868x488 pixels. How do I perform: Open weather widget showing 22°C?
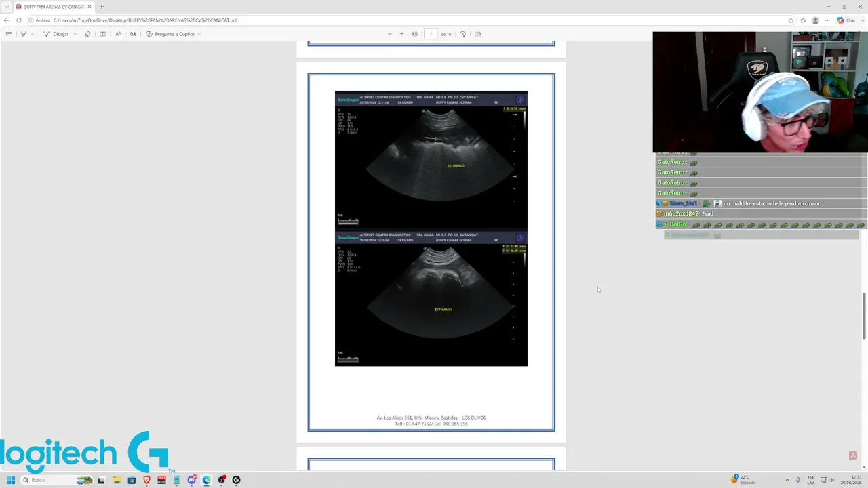pos(743,480)
